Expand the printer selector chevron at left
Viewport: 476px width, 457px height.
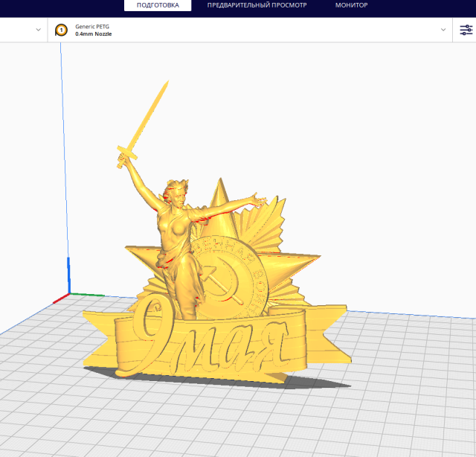coord(39,30)
